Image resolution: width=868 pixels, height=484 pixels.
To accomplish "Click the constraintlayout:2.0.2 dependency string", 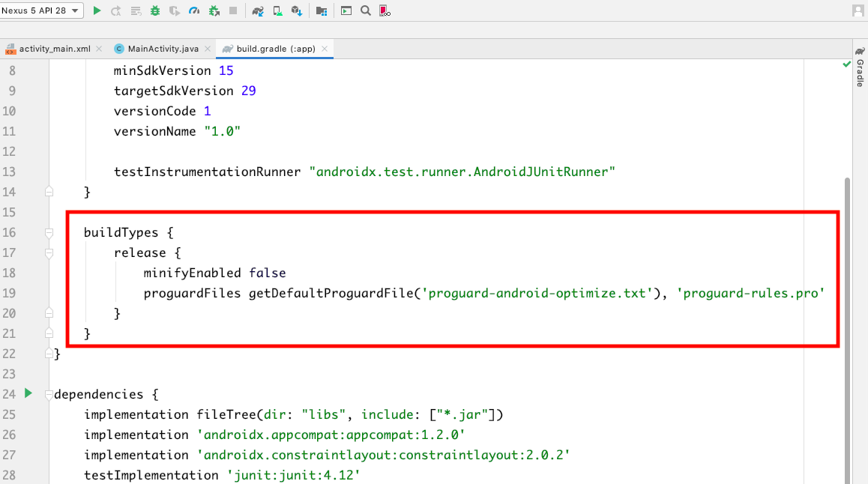I will tap(384, 456).
